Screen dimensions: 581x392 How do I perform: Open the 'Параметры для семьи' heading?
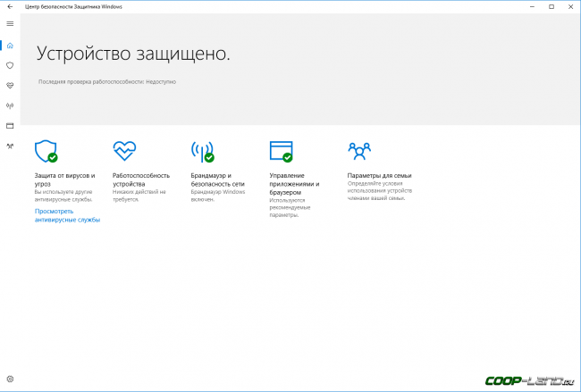point(379,175)
